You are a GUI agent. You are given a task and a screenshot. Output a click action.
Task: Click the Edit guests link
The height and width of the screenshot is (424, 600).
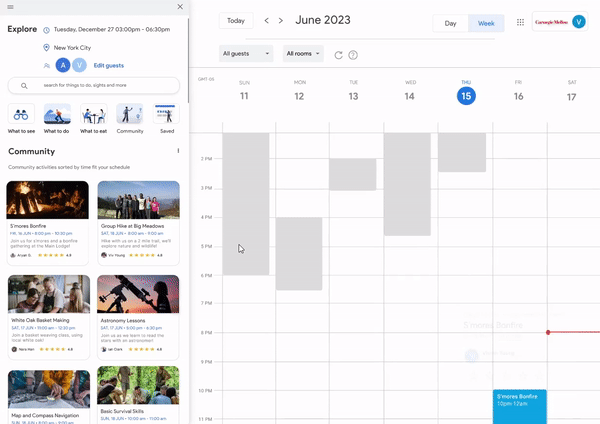(x=109, y=65)
